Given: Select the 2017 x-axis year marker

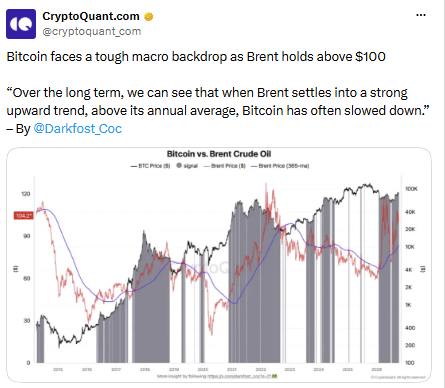Looking at the screenshot, I should (116, 370).
